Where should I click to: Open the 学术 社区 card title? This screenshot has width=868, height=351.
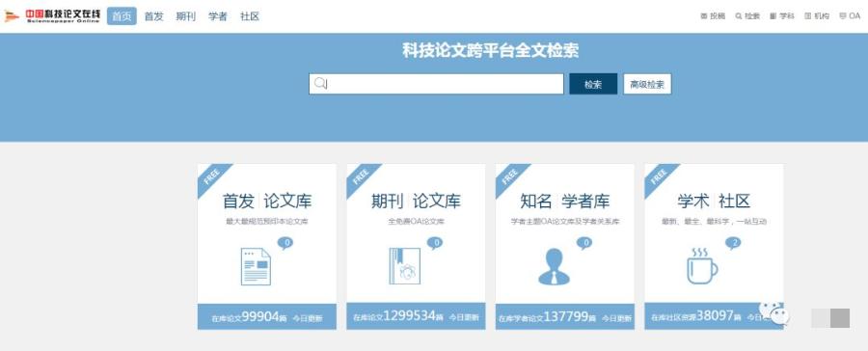[714, 201]
